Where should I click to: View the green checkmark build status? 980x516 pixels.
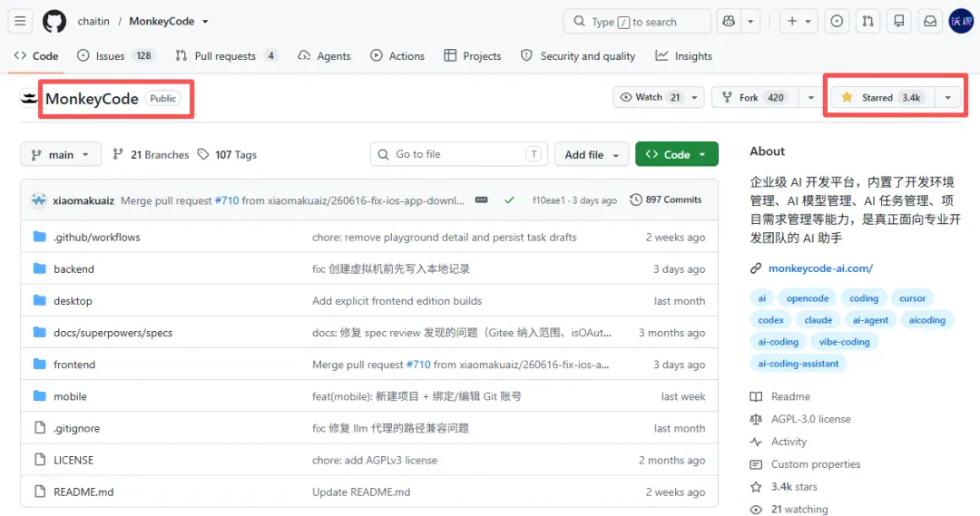point(509,200)
